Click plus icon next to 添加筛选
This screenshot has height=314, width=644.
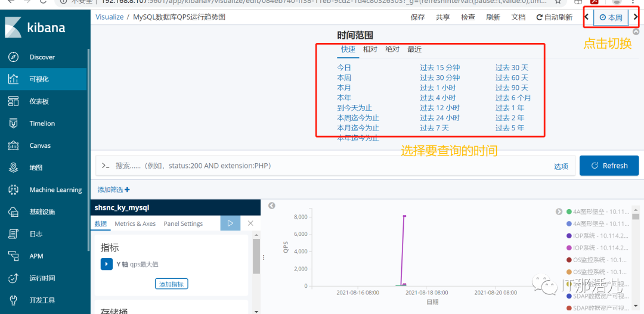pos(127,189)
